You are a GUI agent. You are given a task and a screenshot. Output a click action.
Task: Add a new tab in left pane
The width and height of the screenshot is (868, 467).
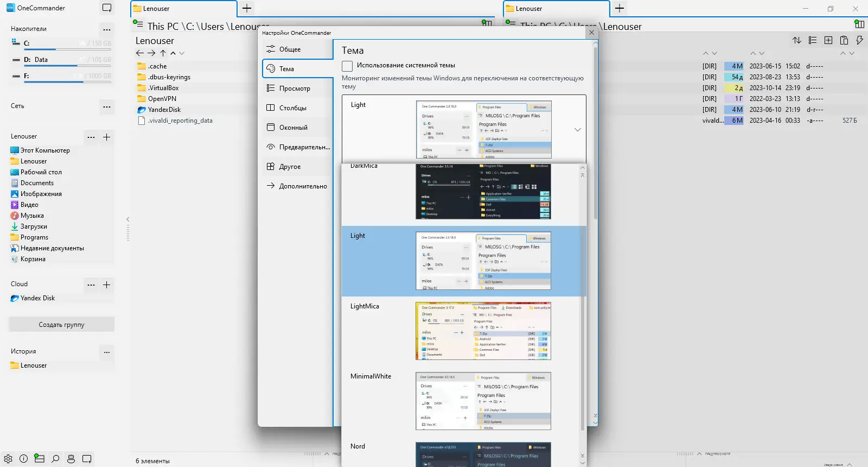pyautogui.click(x=247, y=8)
